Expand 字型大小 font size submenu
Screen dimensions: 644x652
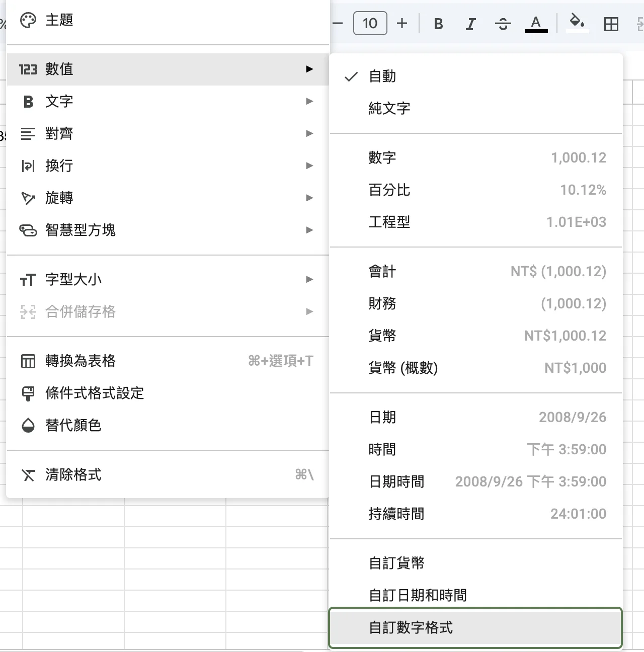point(168,279)
